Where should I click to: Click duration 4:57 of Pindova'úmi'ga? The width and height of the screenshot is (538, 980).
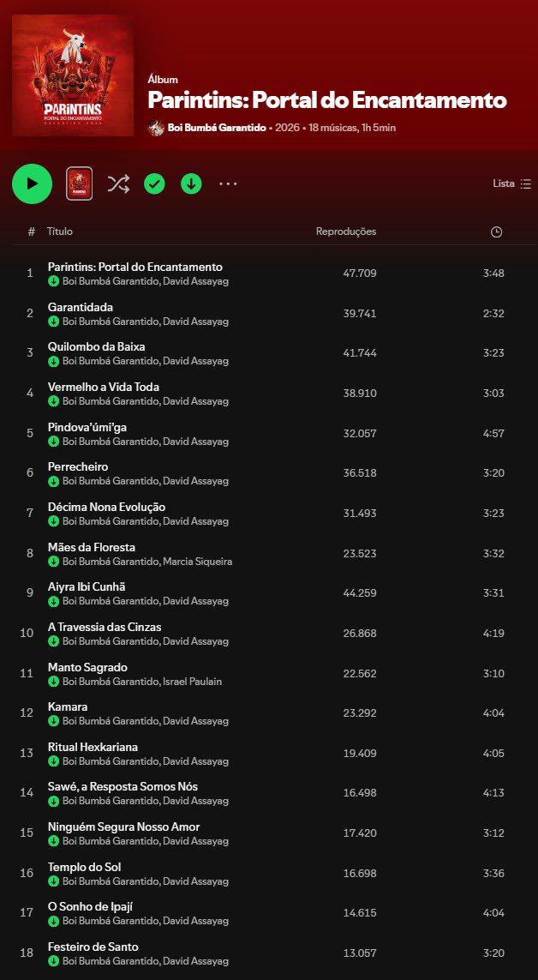click(x=493, y=433)
